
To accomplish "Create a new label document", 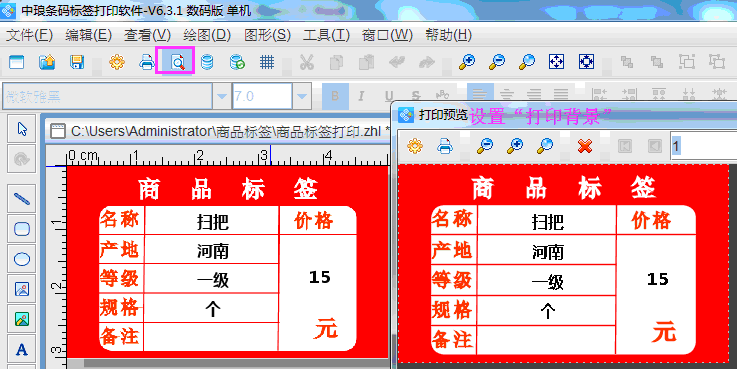I will 16,62.
